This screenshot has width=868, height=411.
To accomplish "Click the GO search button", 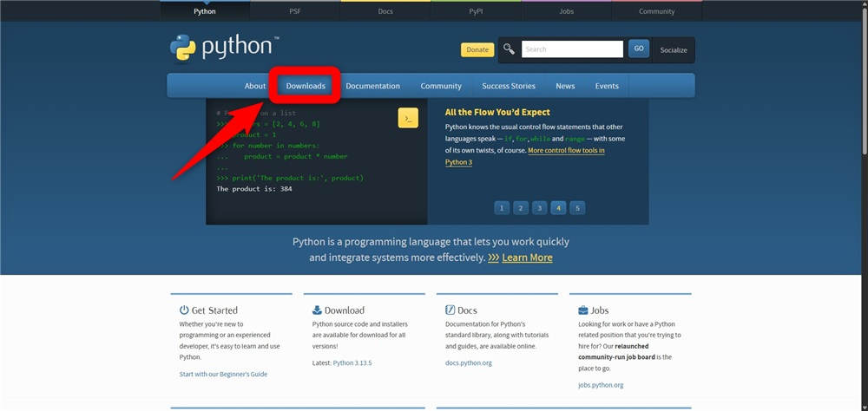I will [638, 49].
